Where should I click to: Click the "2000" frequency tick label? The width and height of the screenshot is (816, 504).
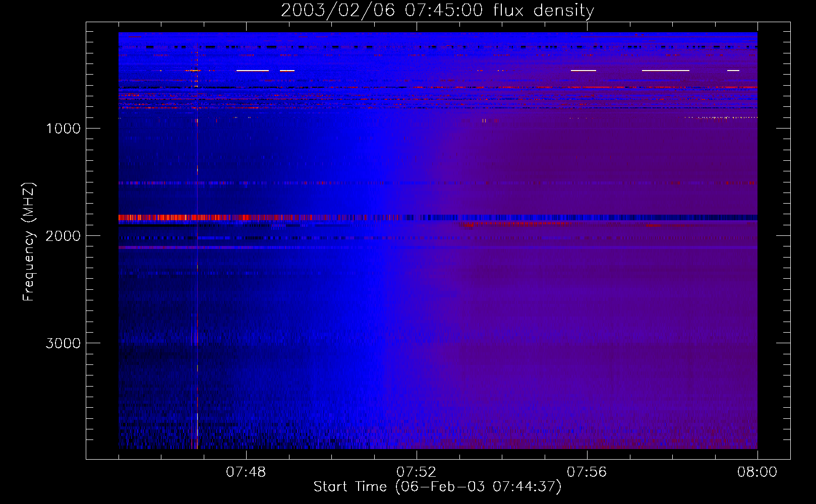pyautogui.click(x=63, y=236)
